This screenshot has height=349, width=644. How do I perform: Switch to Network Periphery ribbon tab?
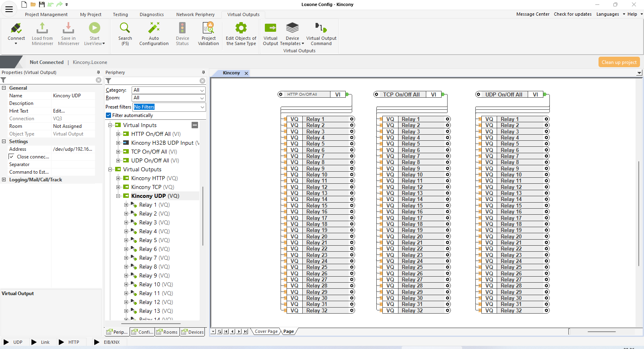click(195, 14)
